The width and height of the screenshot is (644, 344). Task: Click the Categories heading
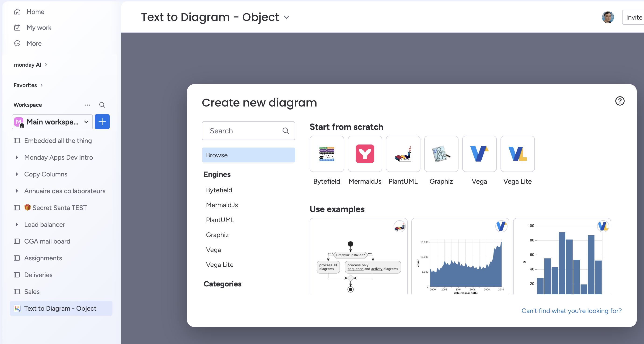click(223, 284)
